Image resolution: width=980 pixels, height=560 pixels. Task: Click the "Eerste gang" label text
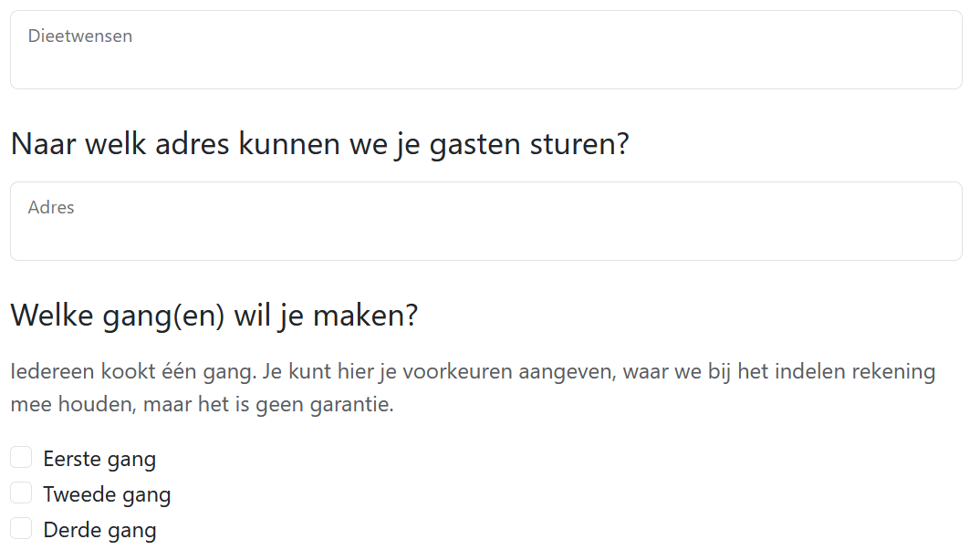click(x=99, y=459)
